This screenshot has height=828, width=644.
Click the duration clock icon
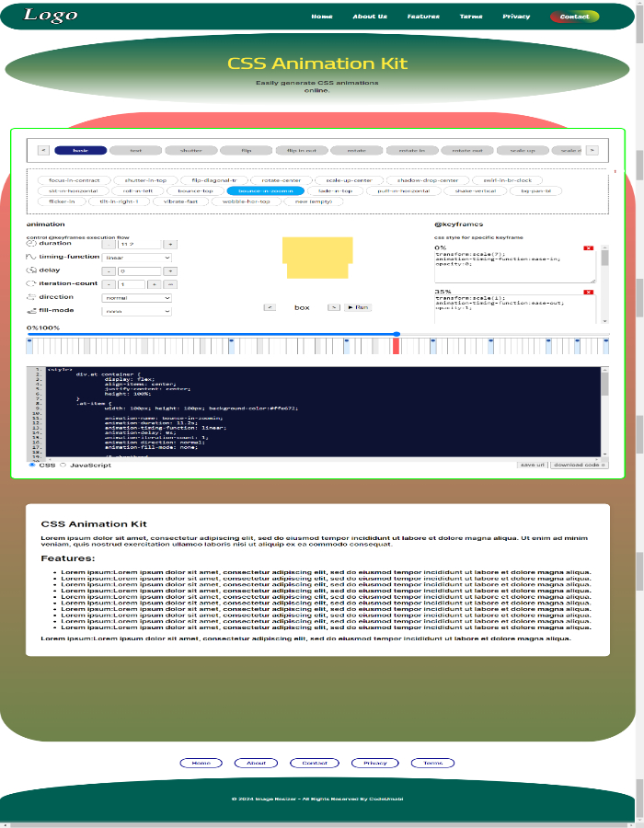pyautogui.click(x=31, y=244)
